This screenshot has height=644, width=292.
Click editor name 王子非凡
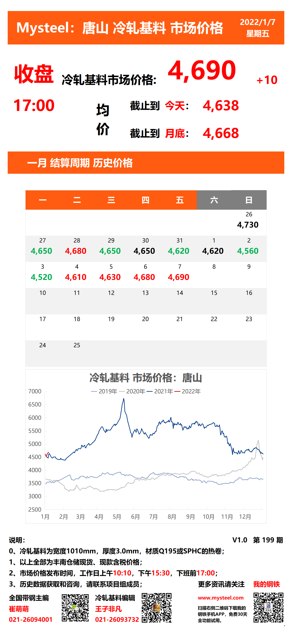pyautogui.click(x=108, y=609)
